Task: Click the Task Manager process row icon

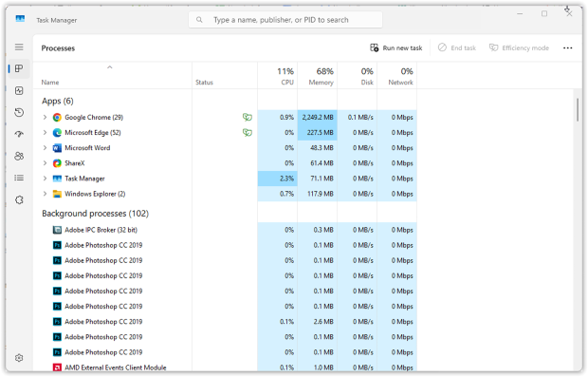Action: (x=57, y=179)
